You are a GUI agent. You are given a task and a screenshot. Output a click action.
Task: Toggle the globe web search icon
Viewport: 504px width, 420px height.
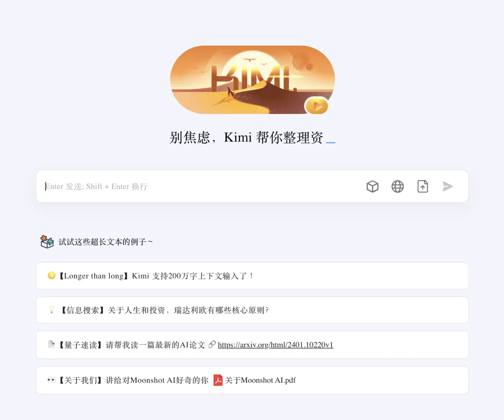pos(398,186)
